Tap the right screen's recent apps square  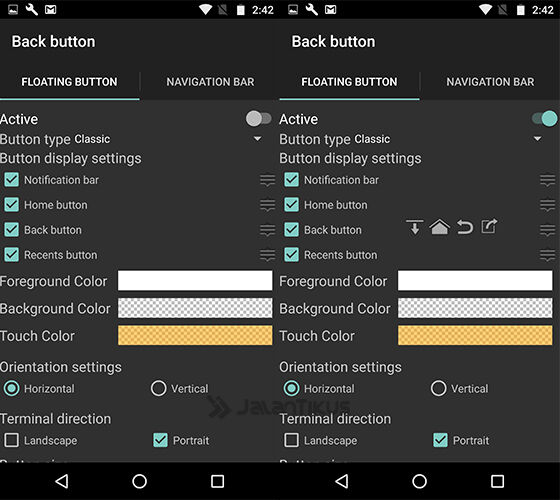tap(497, 481)
